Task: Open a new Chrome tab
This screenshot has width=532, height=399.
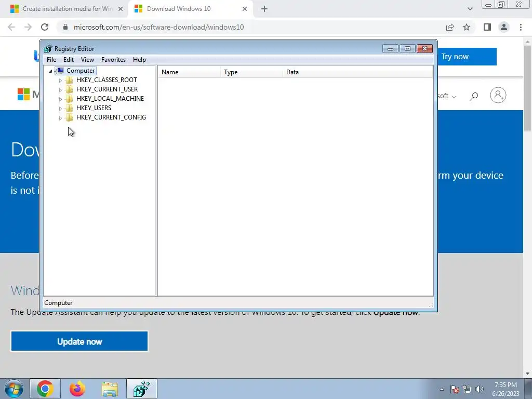Action: [x=264, y=9]
